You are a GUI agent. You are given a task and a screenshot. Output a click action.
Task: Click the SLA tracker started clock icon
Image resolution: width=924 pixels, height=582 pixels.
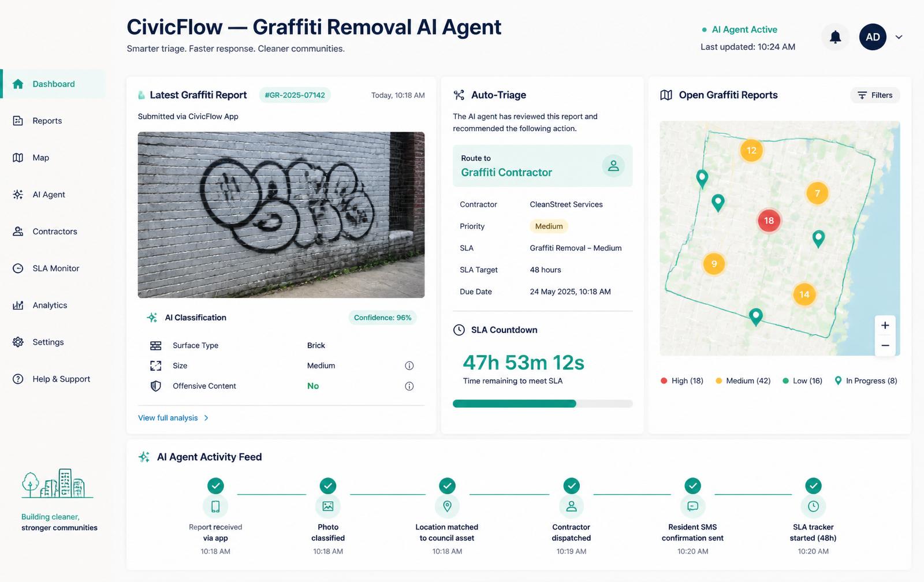813,506
